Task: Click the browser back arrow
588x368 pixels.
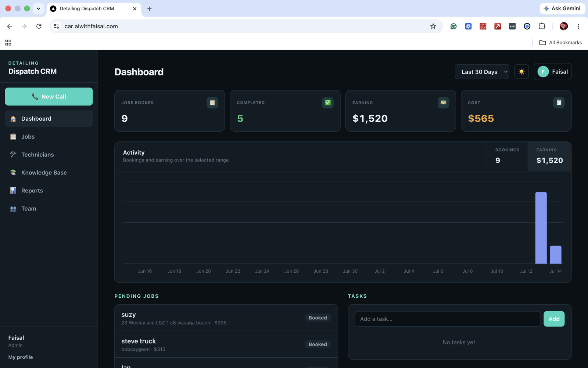Action: pos(10,26)
